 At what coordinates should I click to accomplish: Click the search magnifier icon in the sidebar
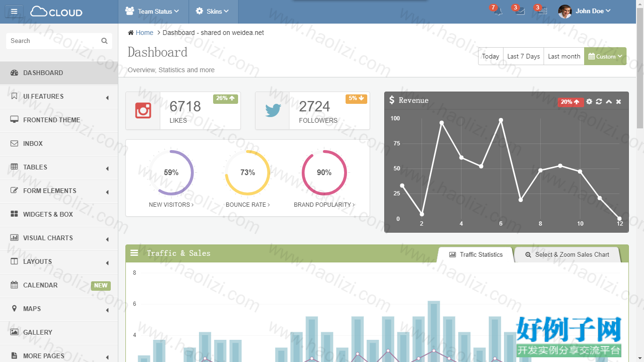pos(104,41)
